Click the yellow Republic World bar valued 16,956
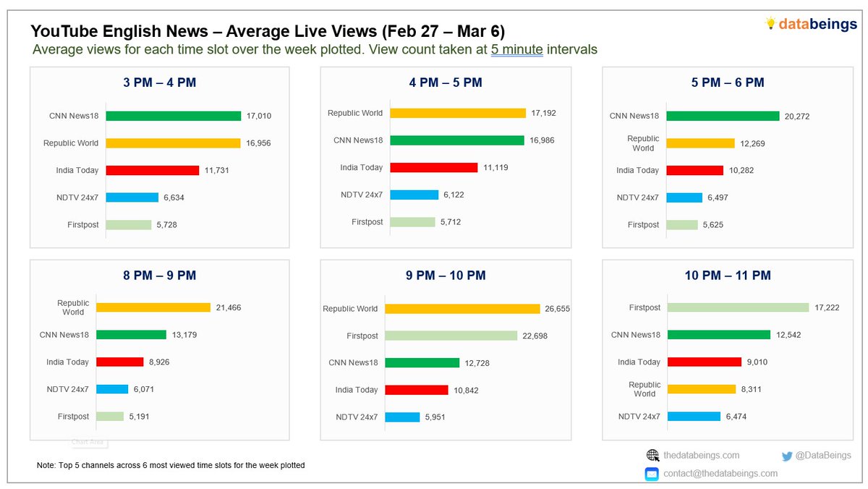868x489 pixels. pos(173,143)
